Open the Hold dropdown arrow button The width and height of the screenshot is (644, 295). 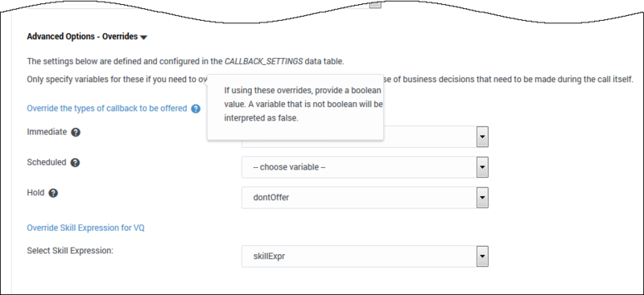[x=482, y=198]
